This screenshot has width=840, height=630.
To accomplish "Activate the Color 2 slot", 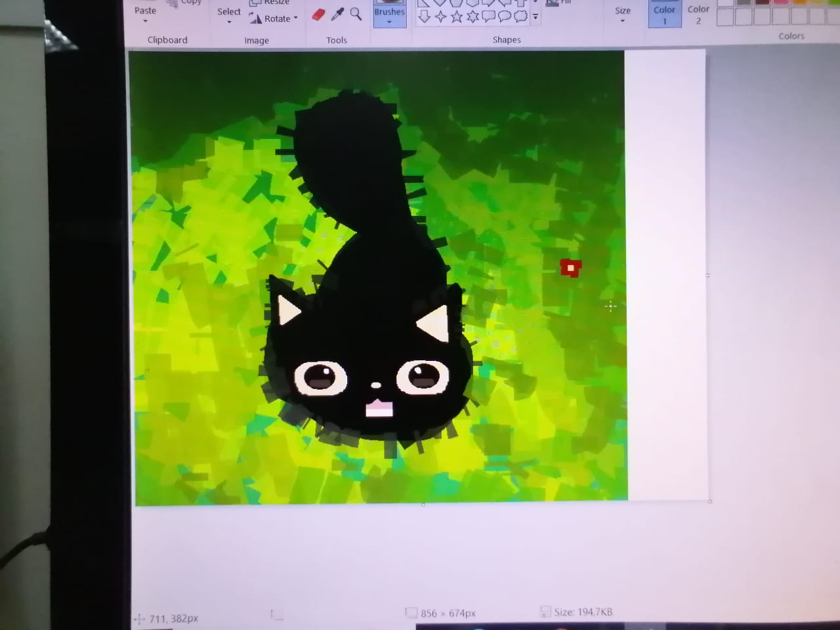I will click(x=698, y=14).
